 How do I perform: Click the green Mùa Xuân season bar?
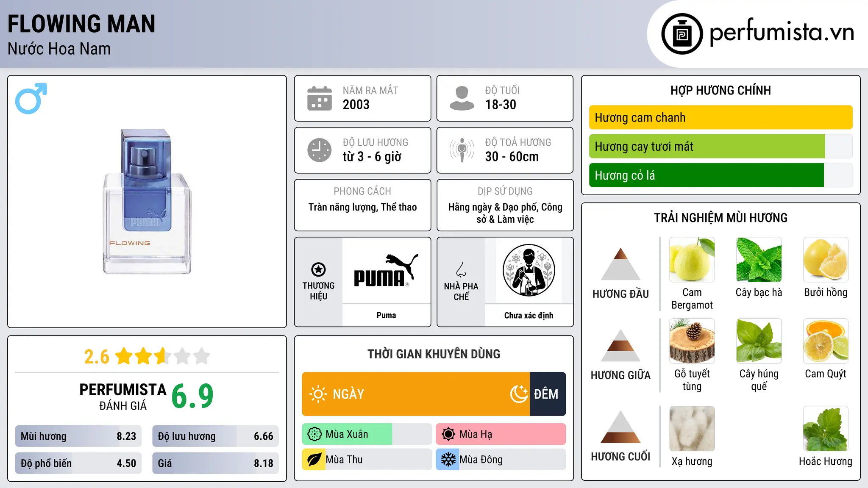coord(347,434)
